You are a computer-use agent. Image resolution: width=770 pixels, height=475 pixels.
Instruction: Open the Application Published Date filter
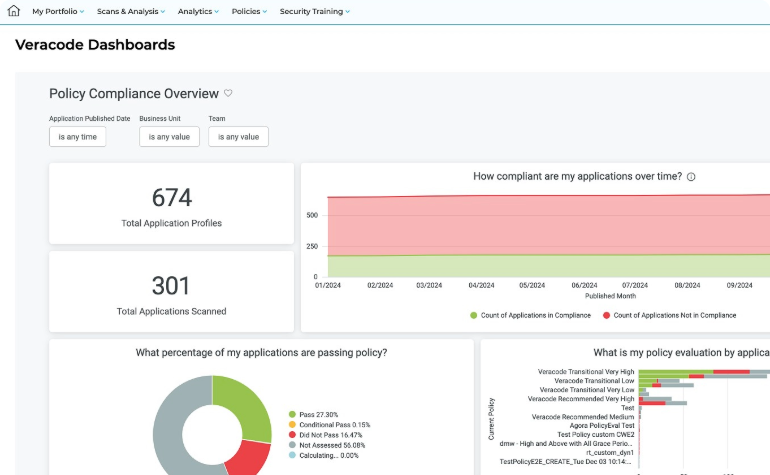pos(78,137)
